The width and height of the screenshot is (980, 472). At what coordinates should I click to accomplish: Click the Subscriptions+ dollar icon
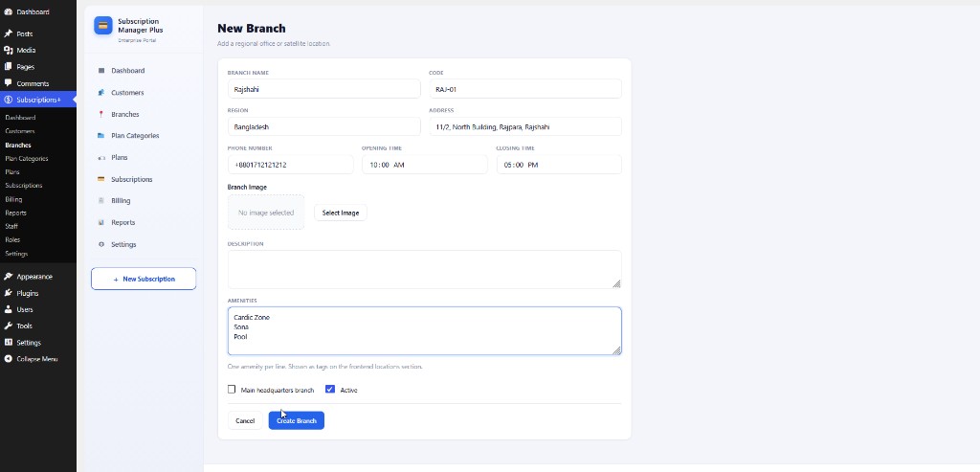pos(8,100)
